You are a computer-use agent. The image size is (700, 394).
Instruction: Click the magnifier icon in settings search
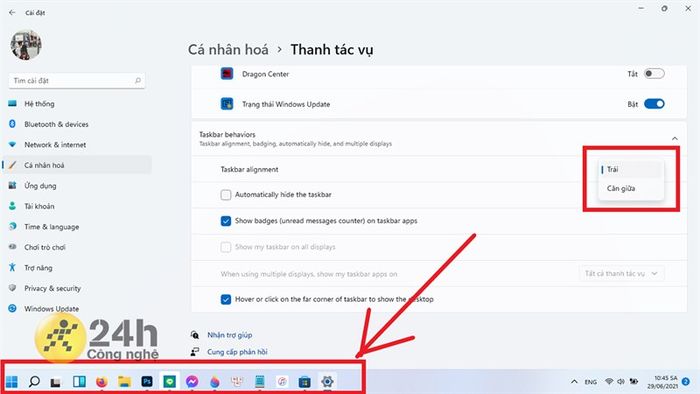coord(138,81)
